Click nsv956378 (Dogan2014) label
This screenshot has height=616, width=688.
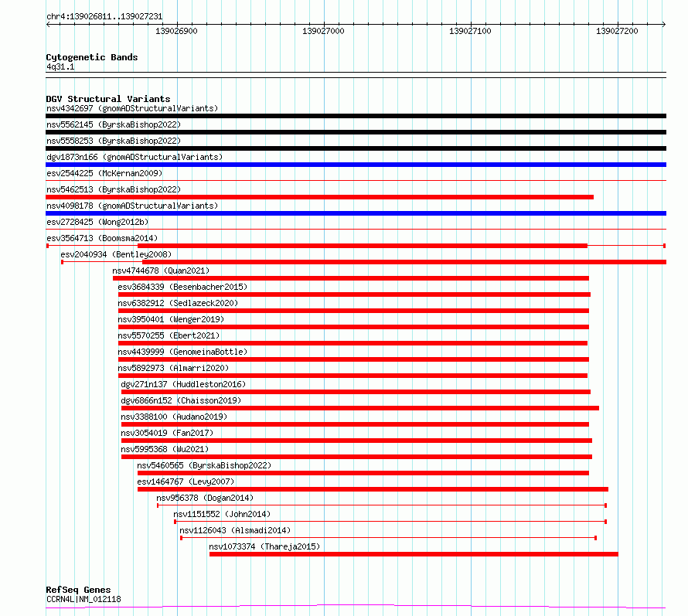pos(205,498)
